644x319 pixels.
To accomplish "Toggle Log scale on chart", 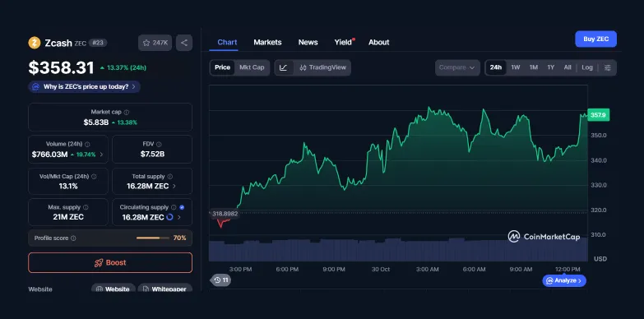I will point(587,67).
